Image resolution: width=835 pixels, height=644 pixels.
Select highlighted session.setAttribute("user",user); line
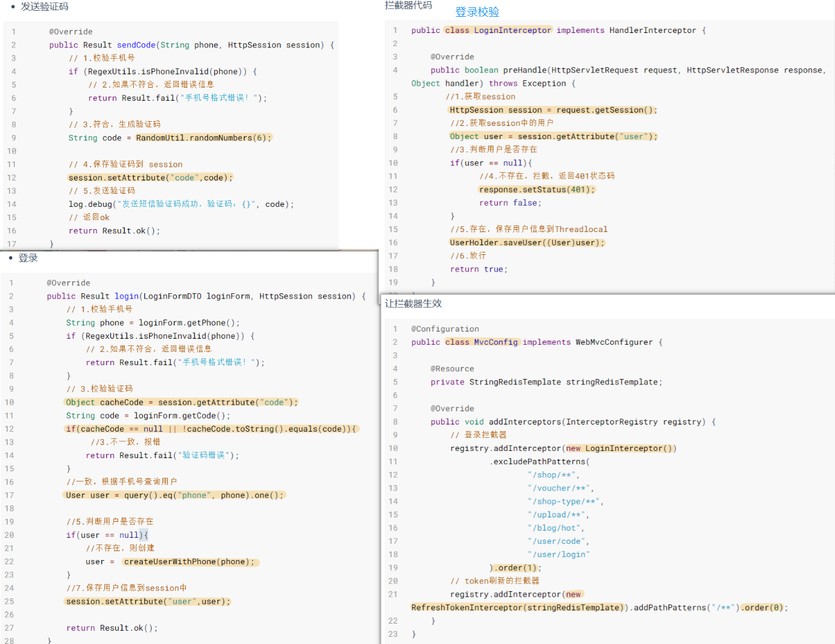(x=148, y=601)
